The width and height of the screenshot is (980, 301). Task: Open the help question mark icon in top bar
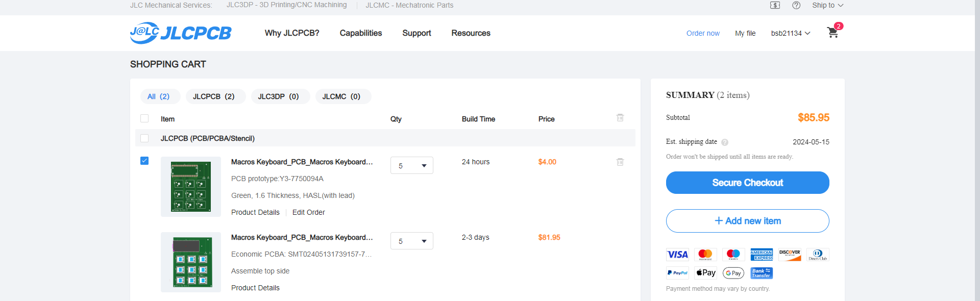tap(796, 5)
